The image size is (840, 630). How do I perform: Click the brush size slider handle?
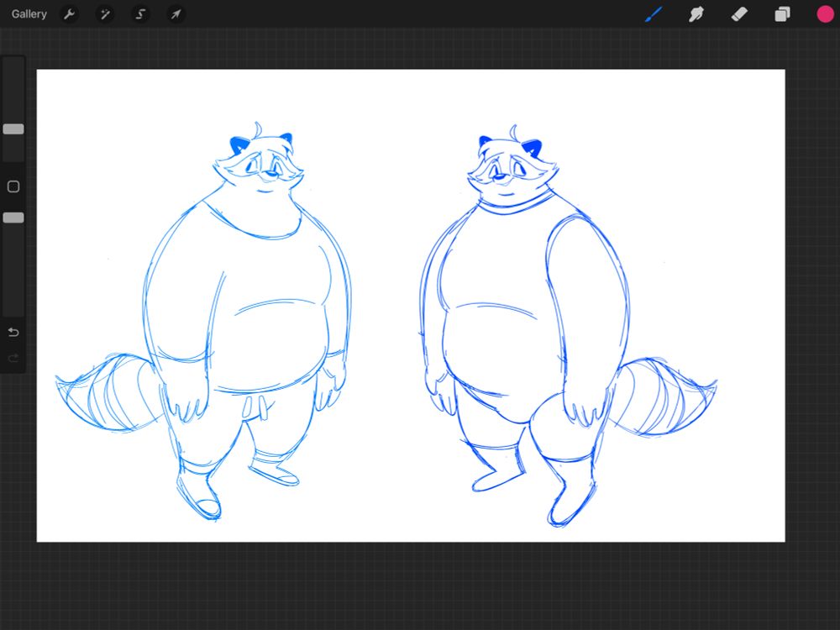pos(13,129)
